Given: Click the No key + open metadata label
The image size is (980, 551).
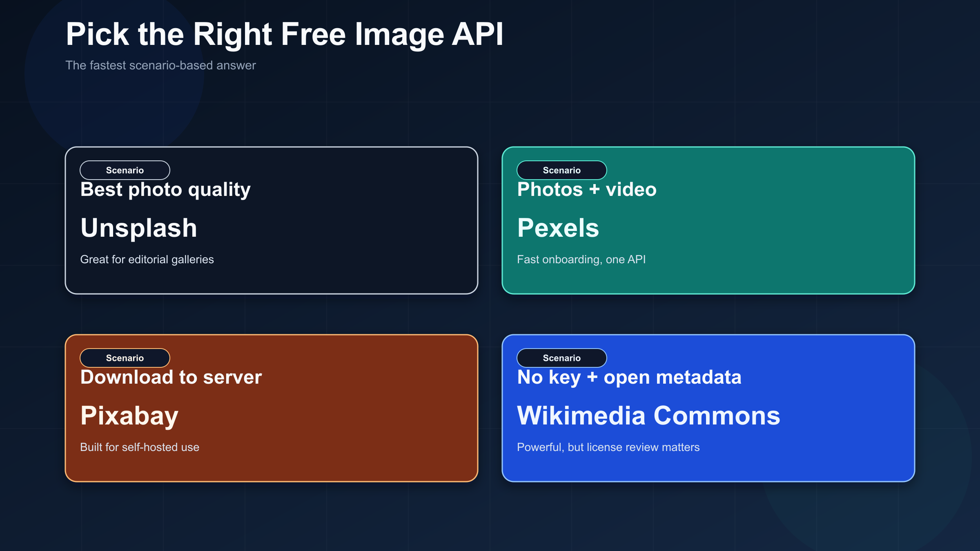Looking at the screenshot, I should [x=629, y=377].
